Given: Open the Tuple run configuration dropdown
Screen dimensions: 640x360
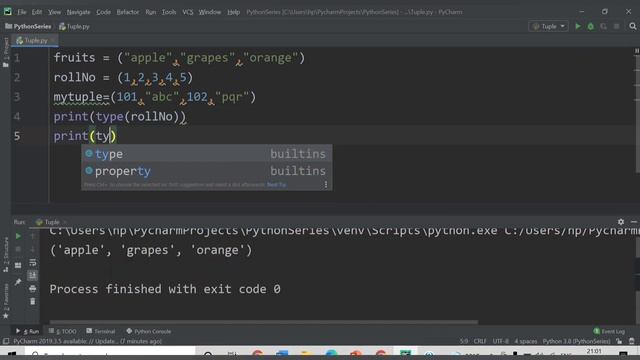Looking at the screenshot, I should pos(548,26).
